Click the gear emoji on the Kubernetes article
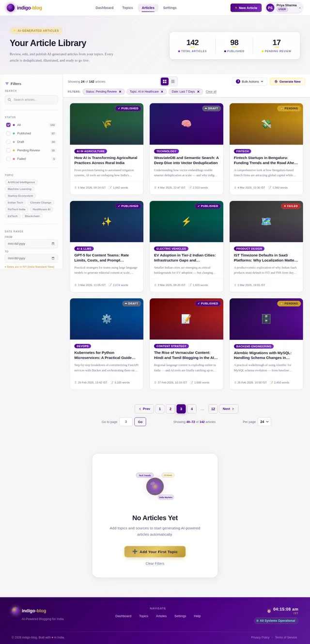Viewport: 310px width, 644px height. coord(106,319)
